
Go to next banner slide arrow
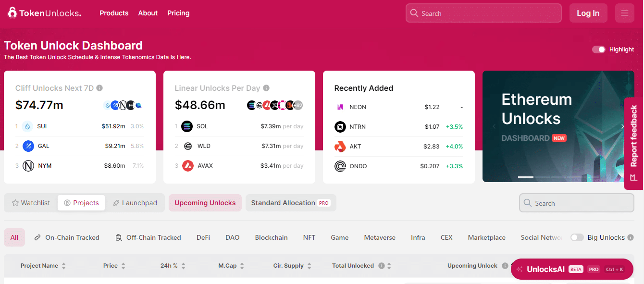623,126
